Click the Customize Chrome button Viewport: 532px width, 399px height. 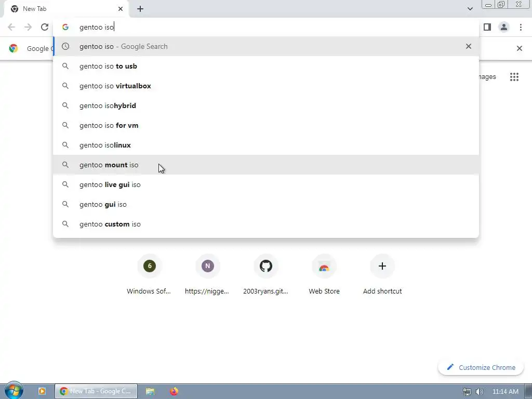(481, 367)
